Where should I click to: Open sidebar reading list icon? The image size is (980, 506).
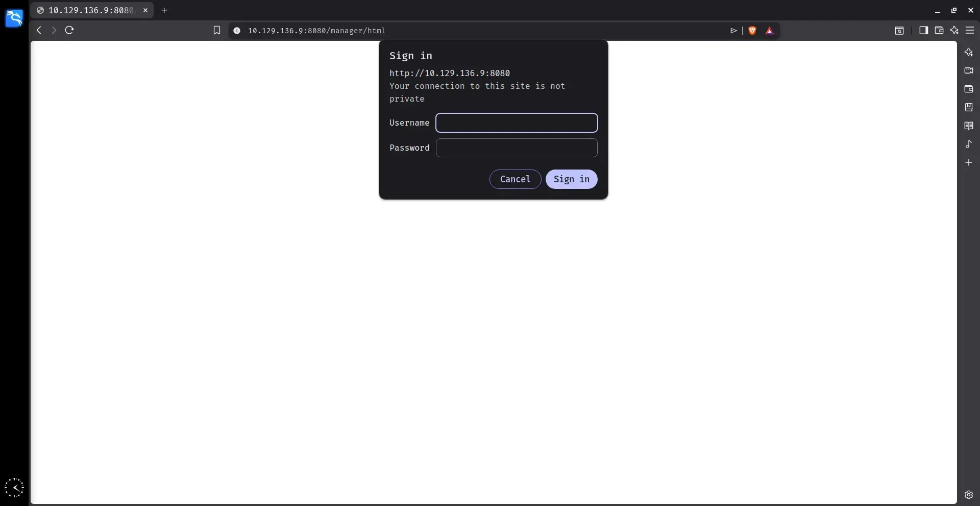(x=969, y=126)
